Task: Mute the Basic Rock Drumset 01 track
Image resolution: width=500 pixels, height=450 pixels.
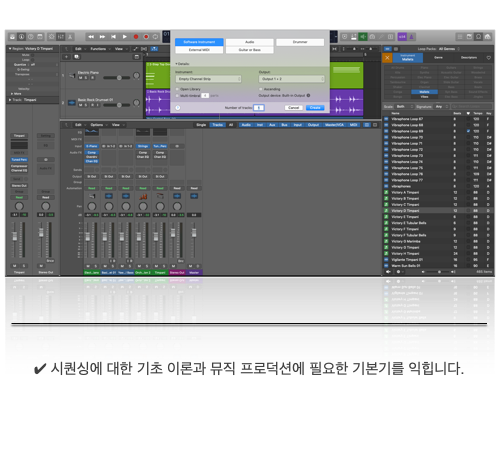Action: 80,105
